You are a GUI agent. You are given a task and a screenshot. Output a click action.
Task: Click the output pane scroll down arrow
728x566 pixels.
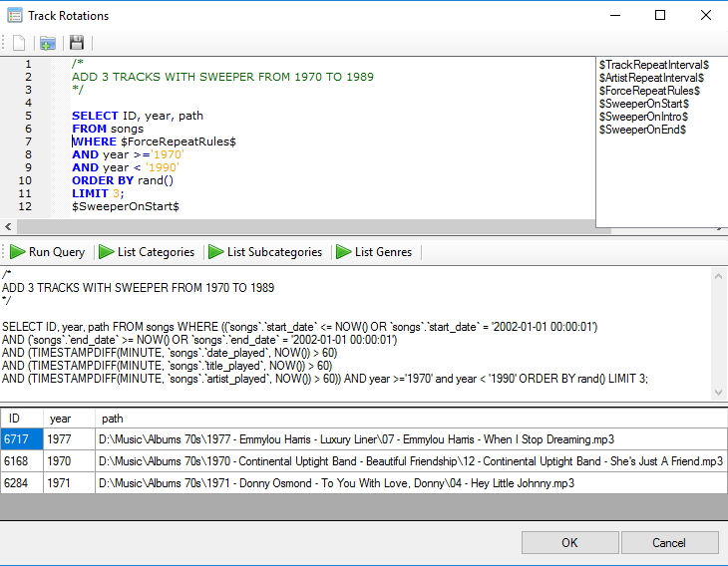pos(718,393)
